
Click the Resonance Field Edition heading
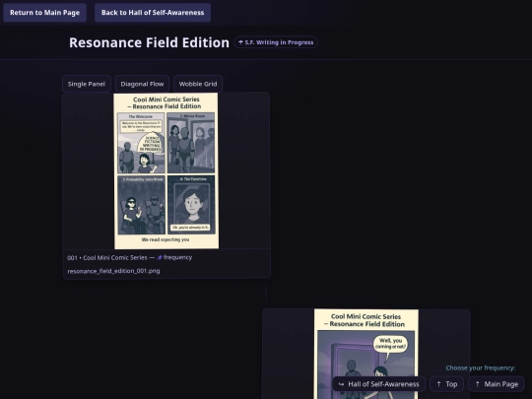150,42
